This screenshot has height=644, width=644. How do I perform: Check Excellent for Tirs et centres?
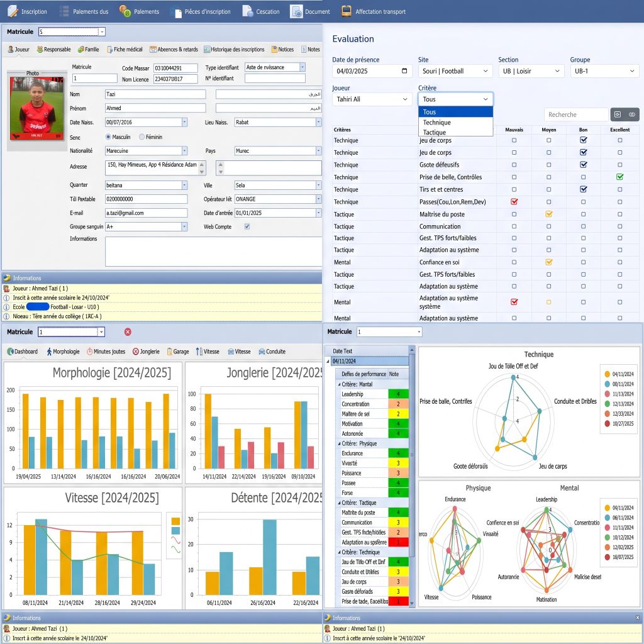(x=619, y=189)
